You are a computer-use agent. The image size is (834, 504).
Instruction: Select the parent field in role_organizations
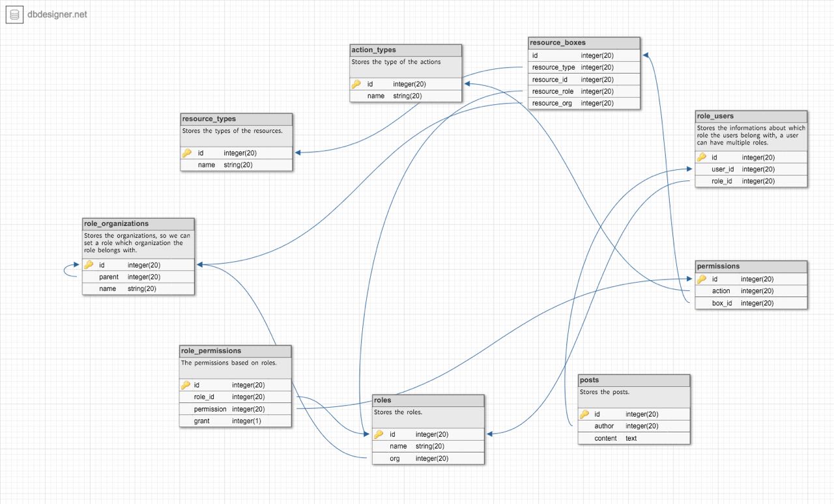pyautogui.click(x=138, y=277)
